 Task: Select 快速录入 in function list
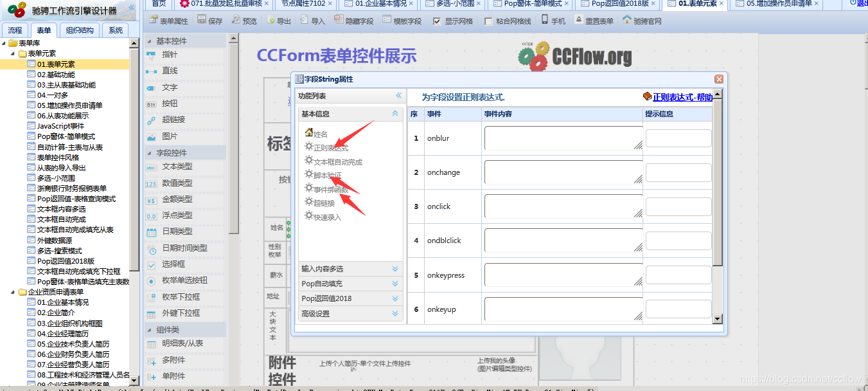click(327, 217)
